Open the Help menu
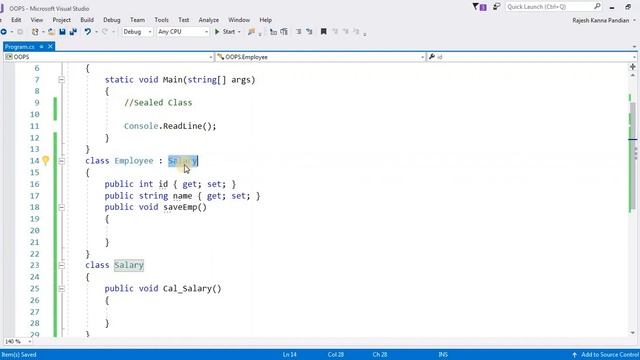Screen dimensions: 640x360 pos(265,20)
